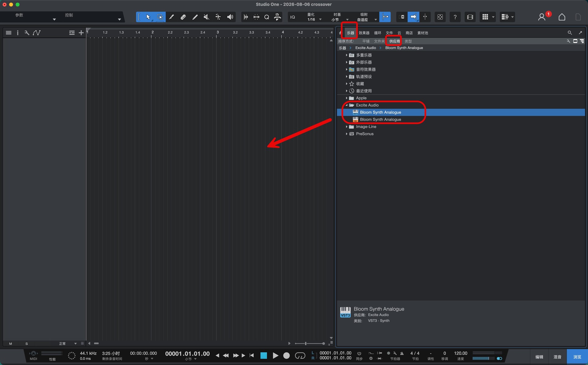Screen dimensions: 588x365
Task: Open the 编辑 view button
Action: (539, 357)
